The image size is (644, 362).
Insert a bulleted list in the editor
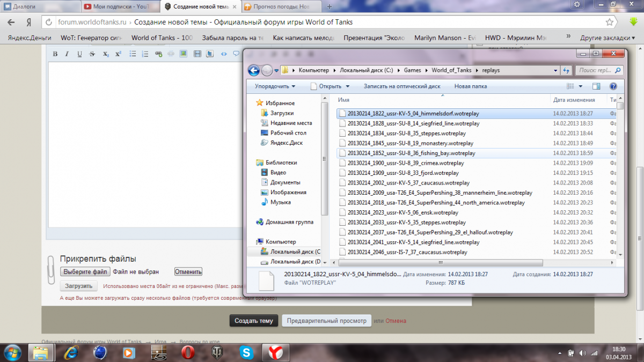tap(132, 54)
